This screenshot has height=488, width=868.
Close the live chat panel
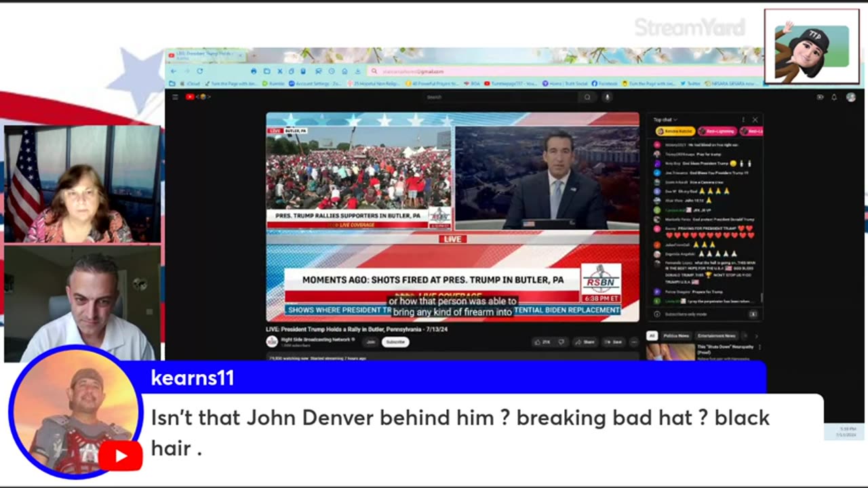click(x=755, y=120)
